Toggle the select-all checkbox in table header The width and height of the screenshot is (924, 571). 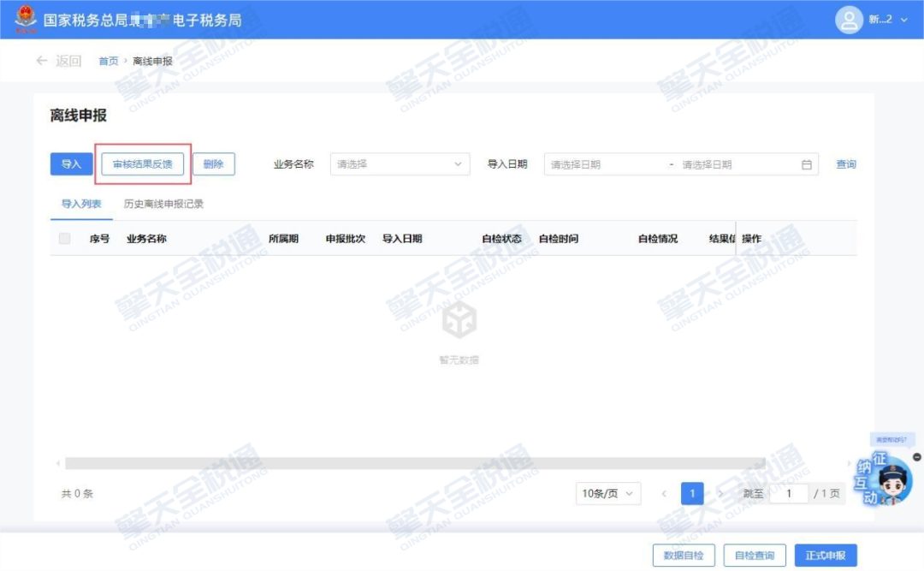click(65, 239)
